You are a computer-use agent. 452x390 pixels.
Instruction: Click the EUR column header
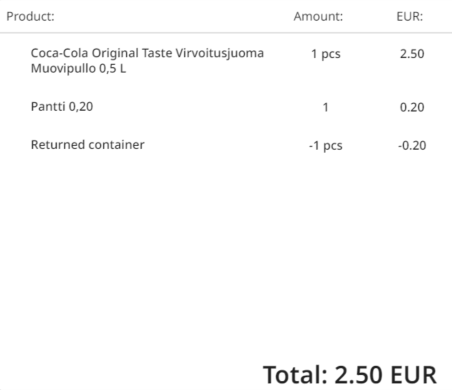point(409,16)
